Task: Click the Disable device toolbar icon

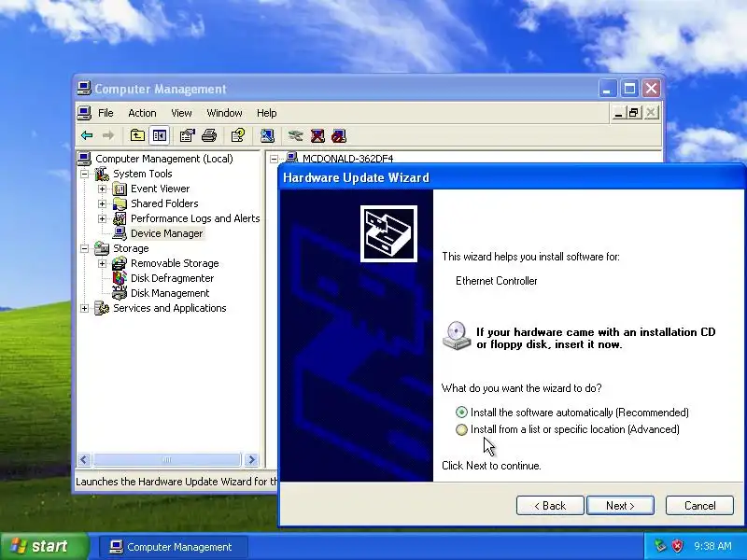Action: point(339,135)
